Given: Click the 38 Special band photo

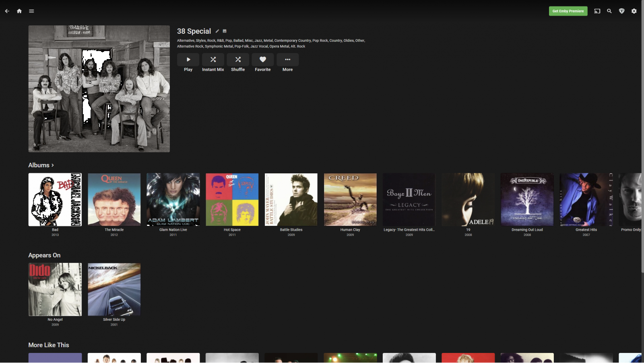Looking at the screenshot, I should click(x=99, y=88).
